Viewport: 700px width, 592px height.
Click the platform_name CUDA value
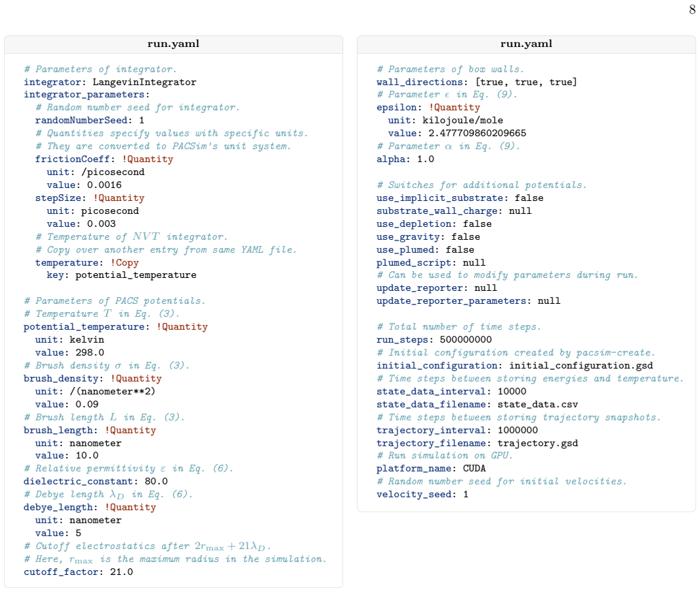coord(474,469)
